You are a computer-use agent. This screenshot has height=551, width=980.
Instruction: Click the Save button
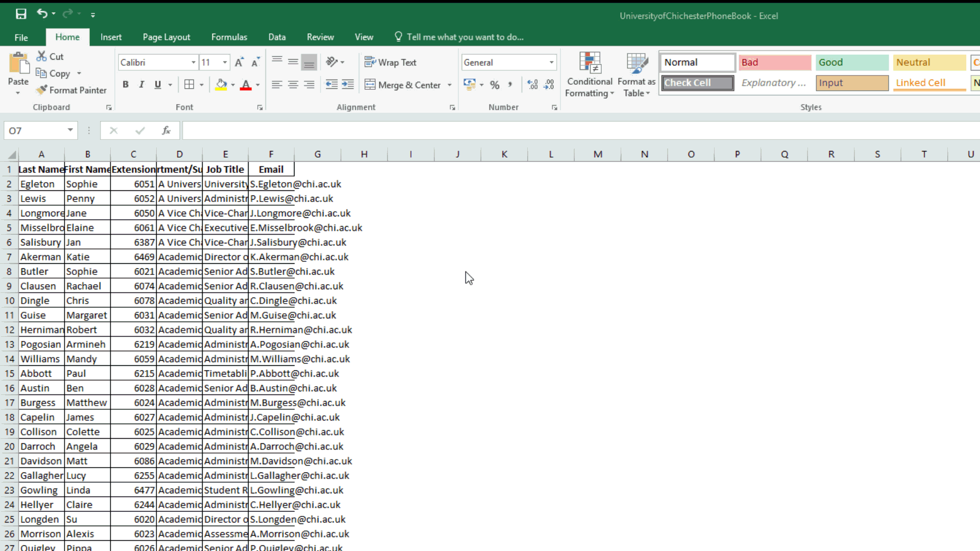[21, 14]
